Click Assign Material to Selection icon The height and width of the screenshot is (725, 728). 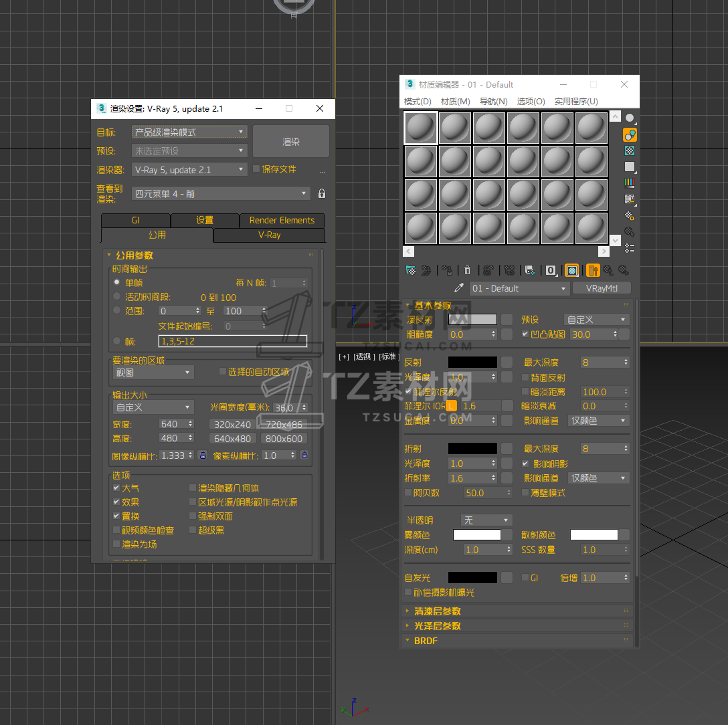448,270
